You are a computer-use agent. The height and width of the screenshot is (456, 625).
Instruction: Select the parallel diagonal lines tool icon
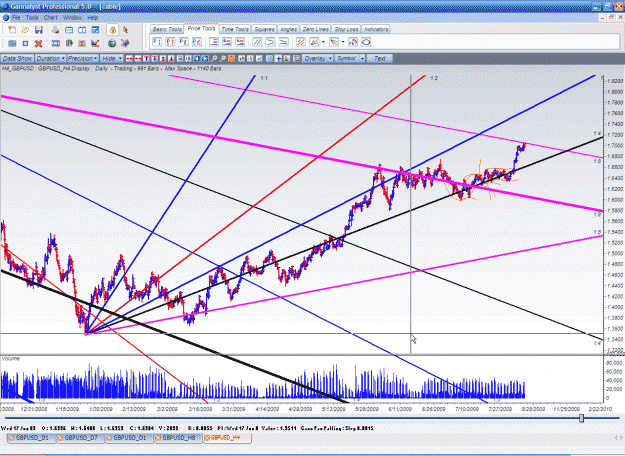click(257, 42)
